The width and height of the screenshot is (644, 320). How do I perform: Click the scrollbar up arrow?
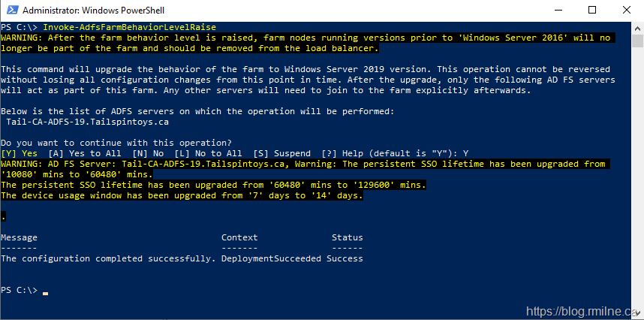[636, 27]
